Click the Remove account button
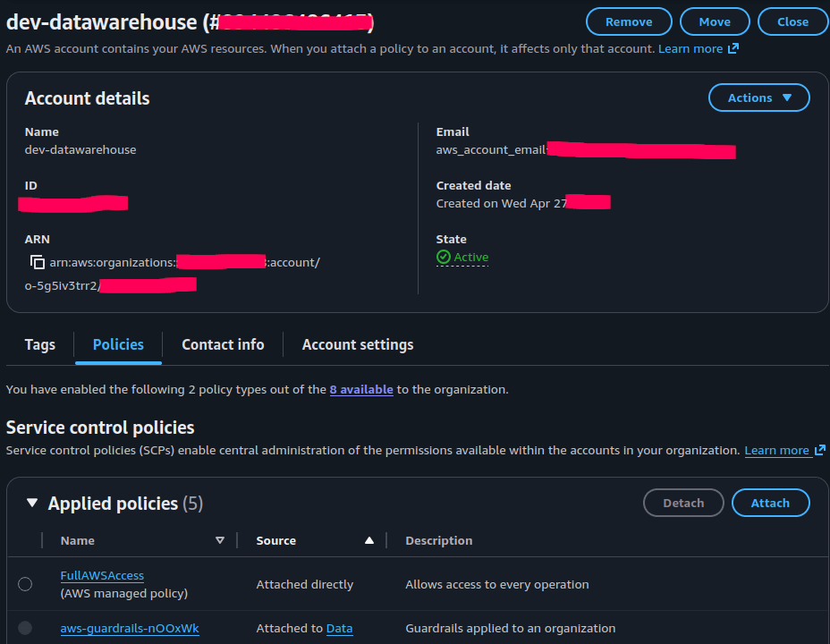830x644 pixels. pos(629,21)
